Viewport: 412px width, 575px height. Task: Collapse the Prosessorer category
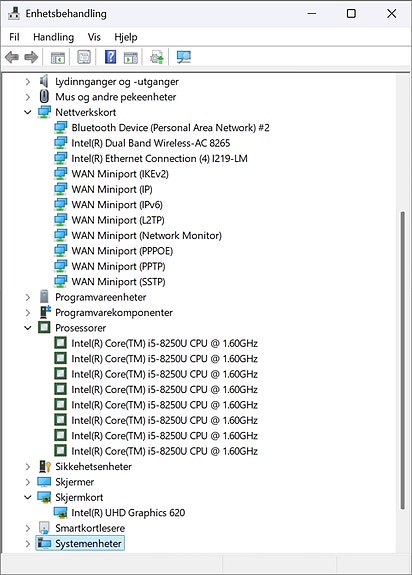(x=28, y=328)
